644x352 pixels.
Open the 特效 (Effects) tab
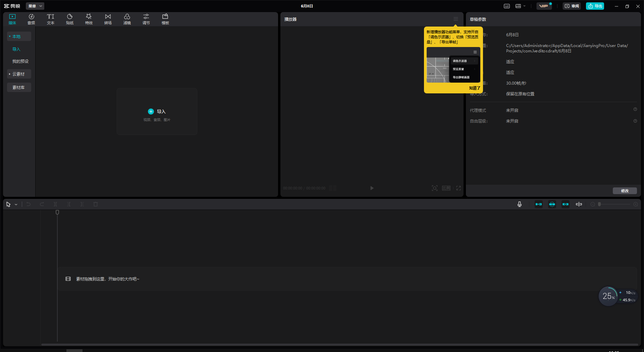pos(89,19)
